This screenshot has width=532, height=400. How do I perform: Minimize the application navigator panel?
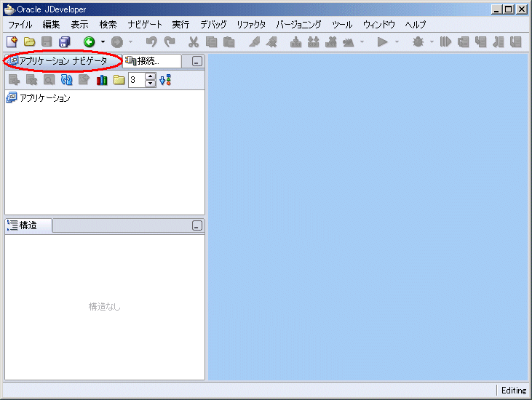(x=197, y=61)
